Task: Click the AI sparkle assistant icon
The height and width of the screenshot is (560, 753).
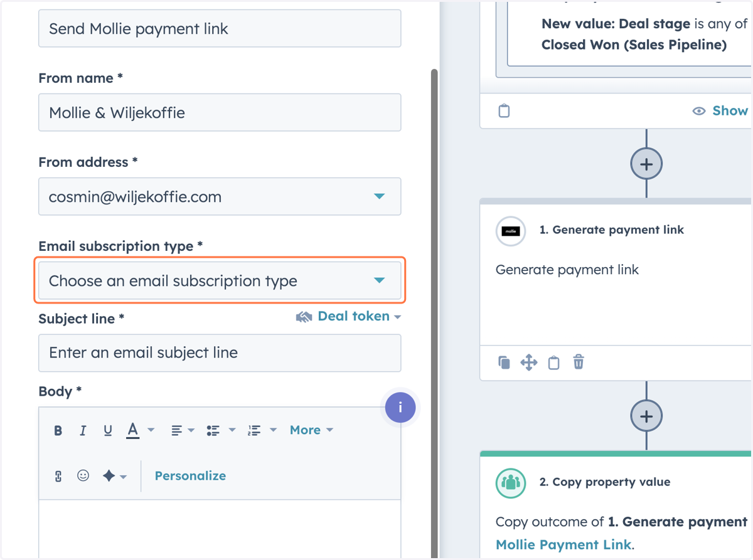Action: 109,476
